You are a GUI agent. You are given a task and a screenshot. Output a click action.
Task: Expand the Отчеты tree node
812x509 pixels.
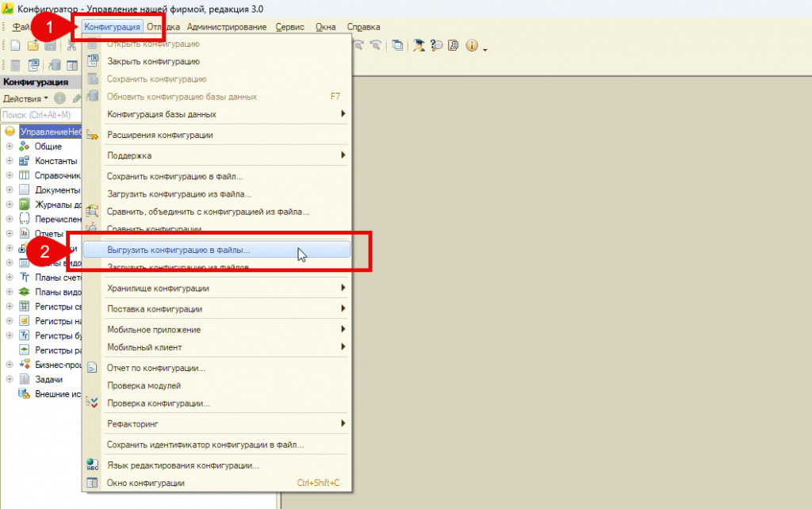click(x=10, y=234)
